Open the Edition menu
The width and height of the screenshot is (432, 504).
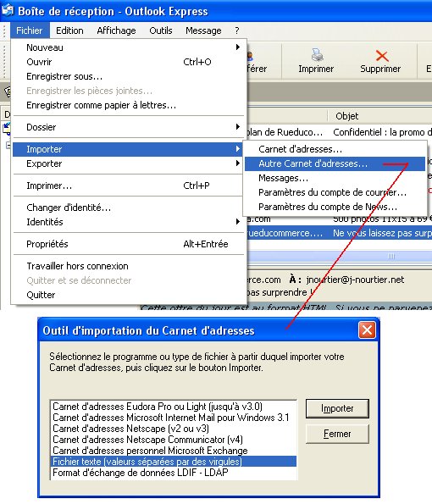click(69, 30)
